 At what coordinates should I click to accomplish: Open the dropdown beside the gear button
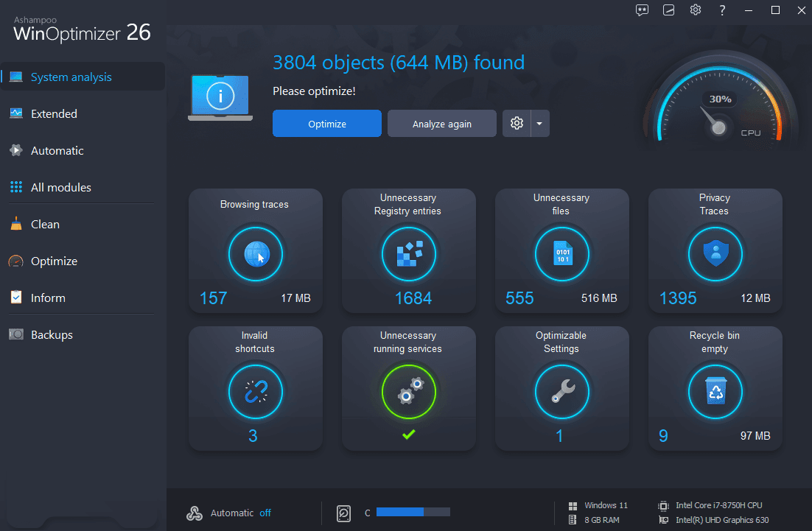[540, 123]
